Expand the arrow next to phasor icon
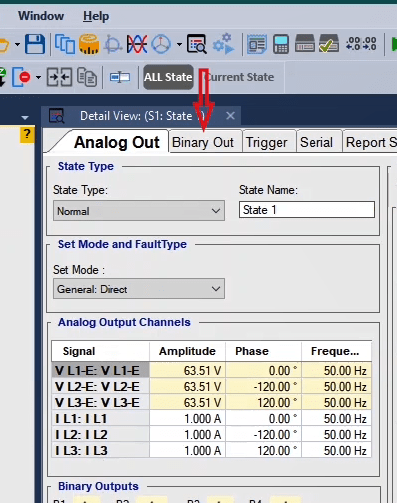 pos(179,44)
